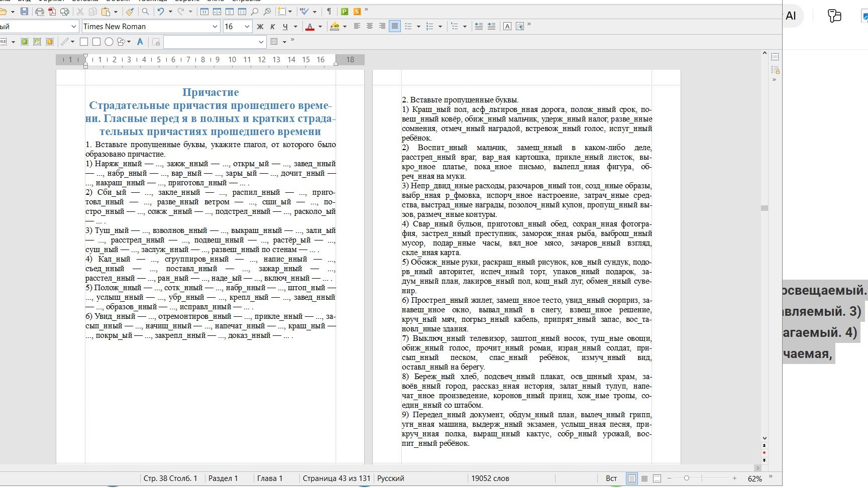Toggle justified text alignment
868x488 pixels.
395,26
